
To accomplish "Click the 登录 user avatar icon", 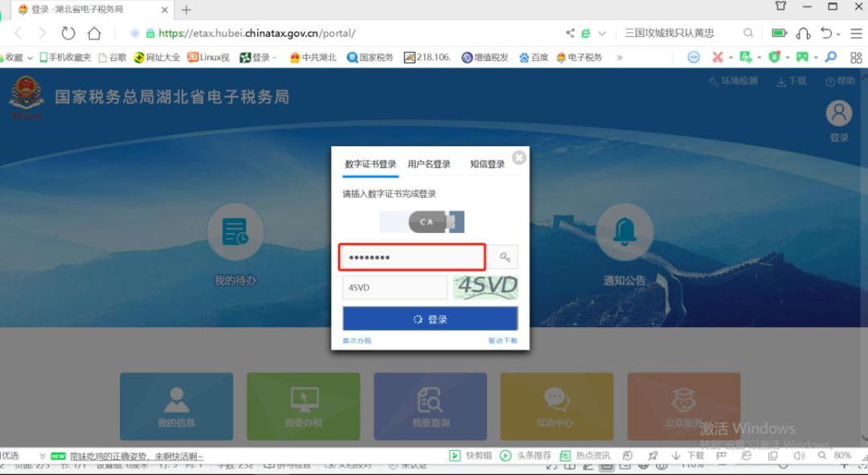I will pyautogui.click(x=839, y=113).
